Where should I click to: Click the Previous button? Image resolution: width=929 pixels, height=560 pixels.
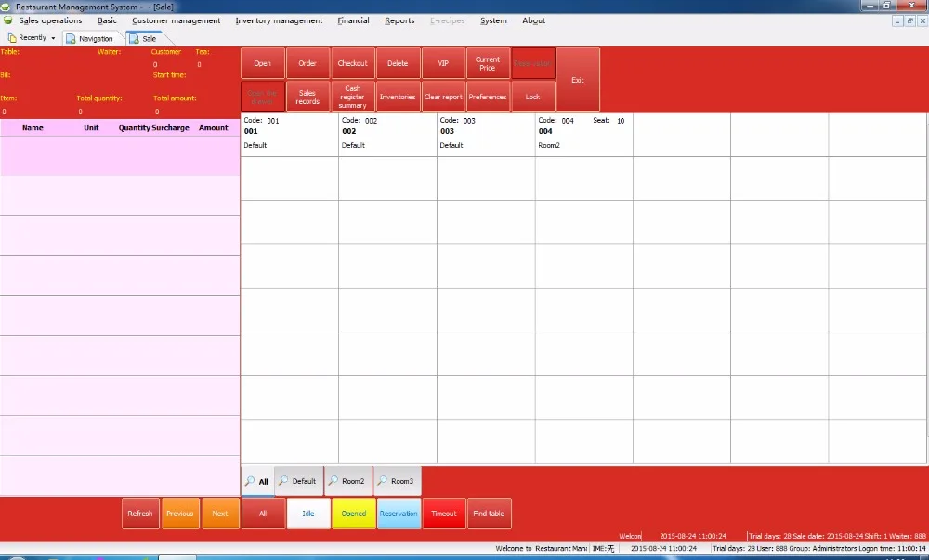180,514
